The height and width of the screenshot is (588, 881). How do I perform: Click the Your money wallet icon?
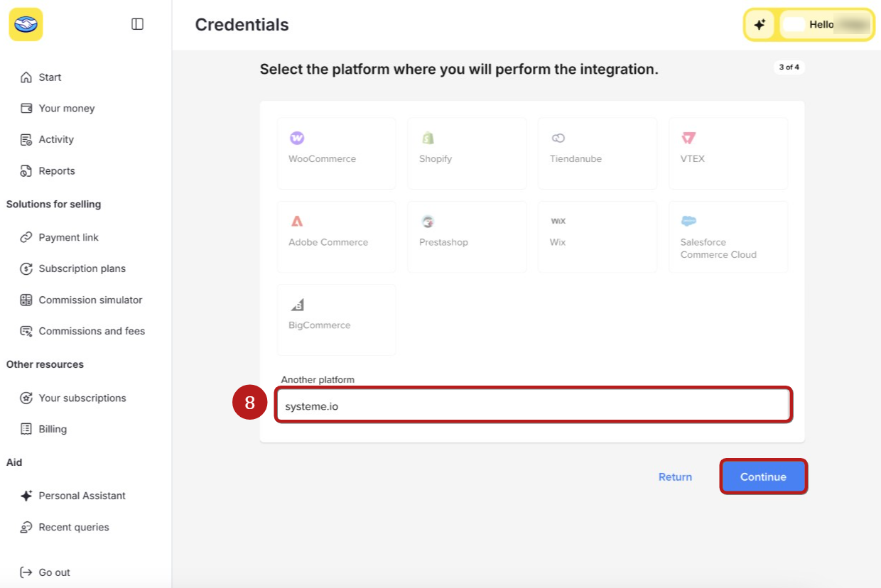coord(26,109)
